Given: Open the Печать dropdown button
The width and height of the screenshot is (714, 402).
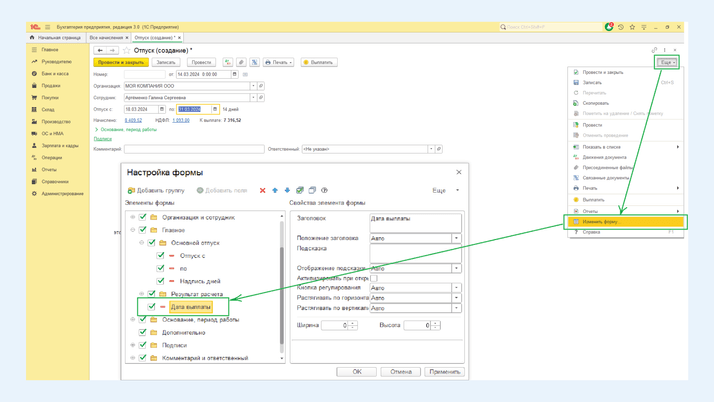Looking at the screenshot, I should [x=278, y=62].
